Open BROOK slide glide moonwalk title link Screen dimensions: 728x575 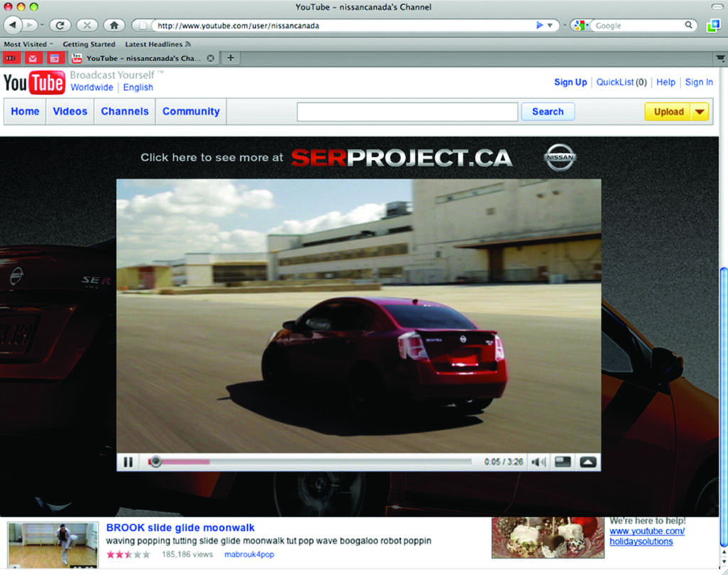180,527
